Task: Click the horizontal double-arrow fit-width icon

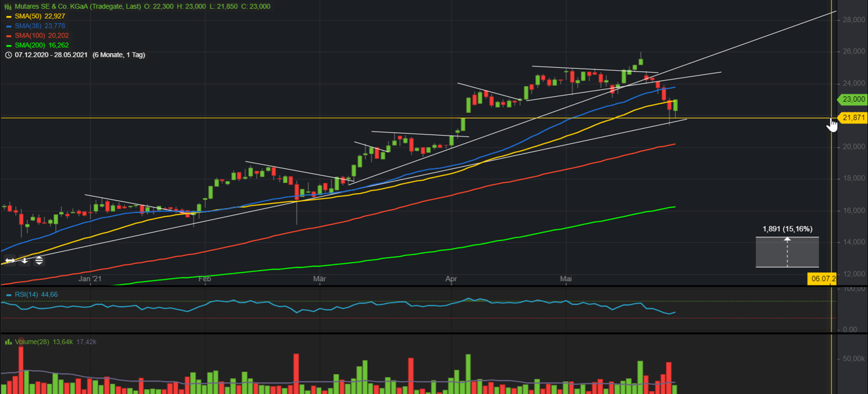Action: (10, 261)
